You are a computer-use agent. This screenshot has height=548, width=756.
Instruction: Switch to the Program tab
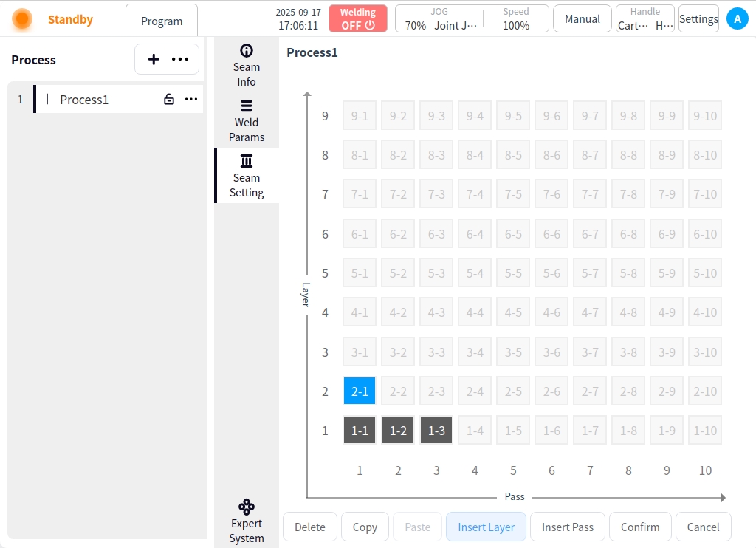pyautogui.click(x=162, y=21)
